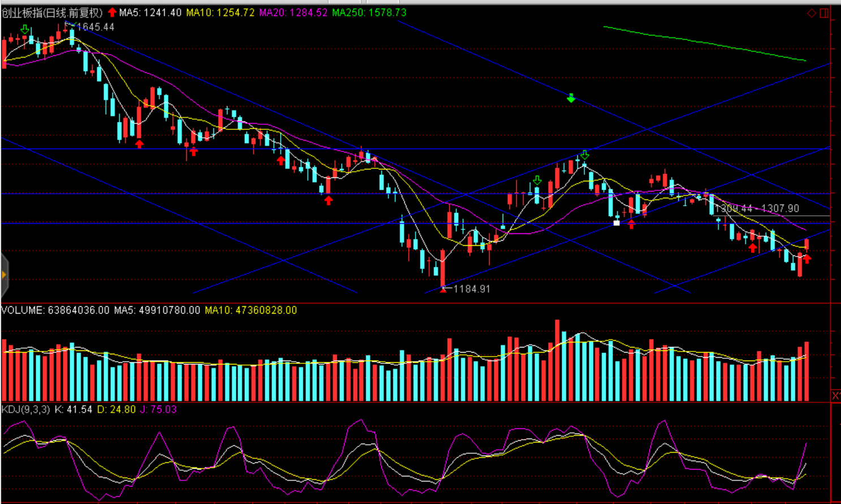This screenshot has width=841, height=504.
Task: Select the 创业板指 chart title label
Action: tap(52, 12)
